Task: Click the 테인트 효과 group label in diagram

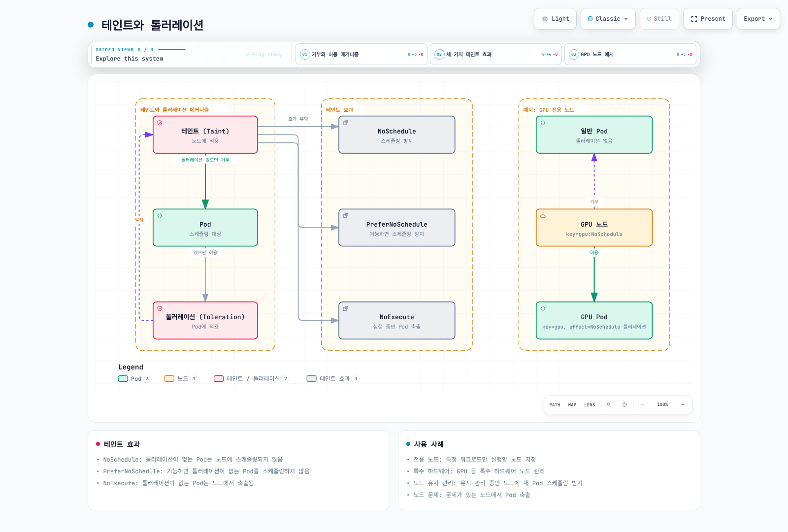Action: click(340, 110)
